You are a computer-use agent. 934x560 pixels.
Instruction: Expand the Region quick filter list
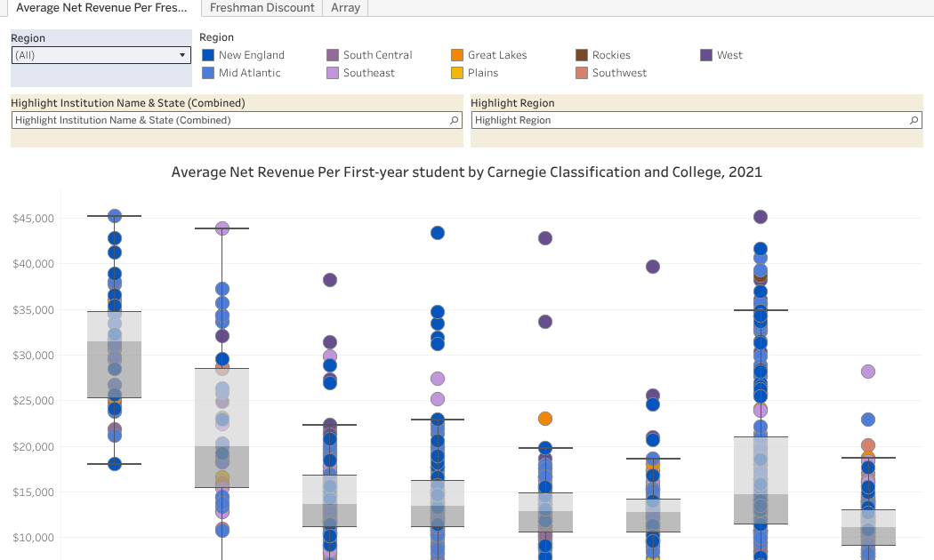click(181, 54)
